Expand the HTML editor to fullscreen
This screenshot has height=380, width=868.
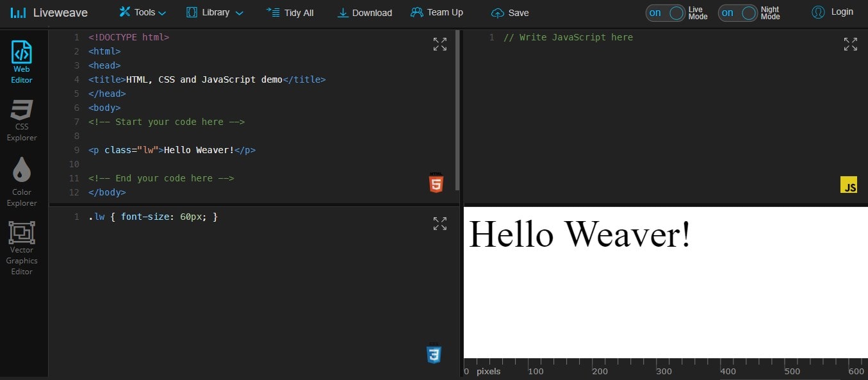439,44
